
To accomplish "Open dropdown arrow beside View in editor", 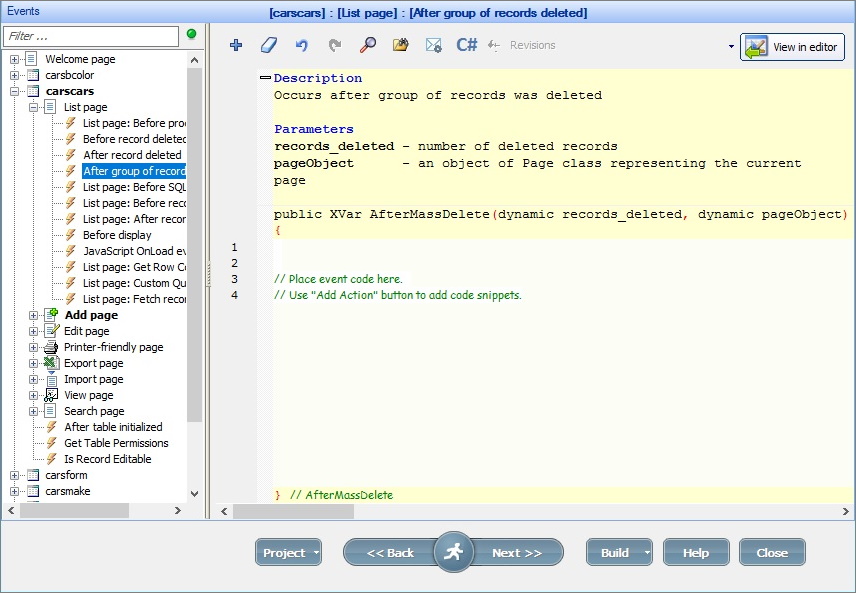I will 731,47.
